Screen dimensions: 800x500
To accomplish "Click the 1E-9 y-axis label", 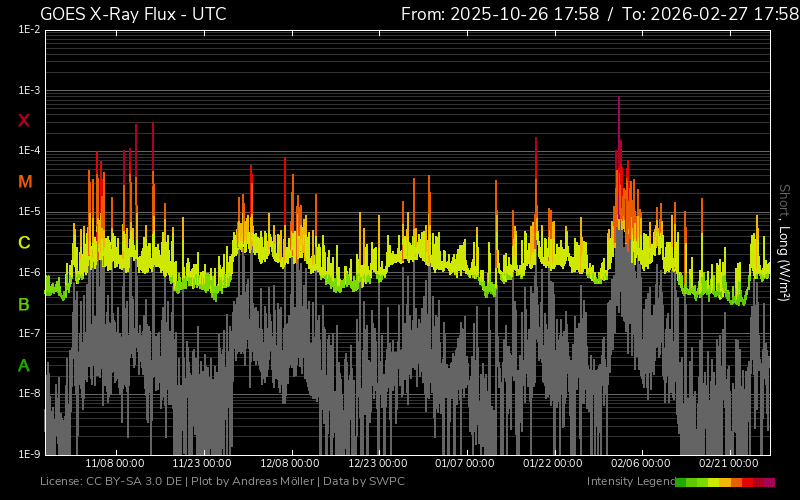I will [30, 454].
